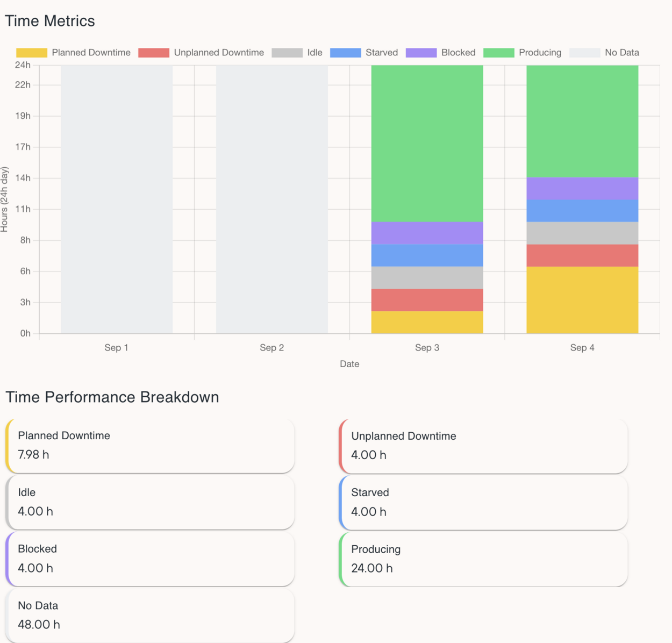Click Sep 3 red Unplanned Downtime segment

[427, 300]
